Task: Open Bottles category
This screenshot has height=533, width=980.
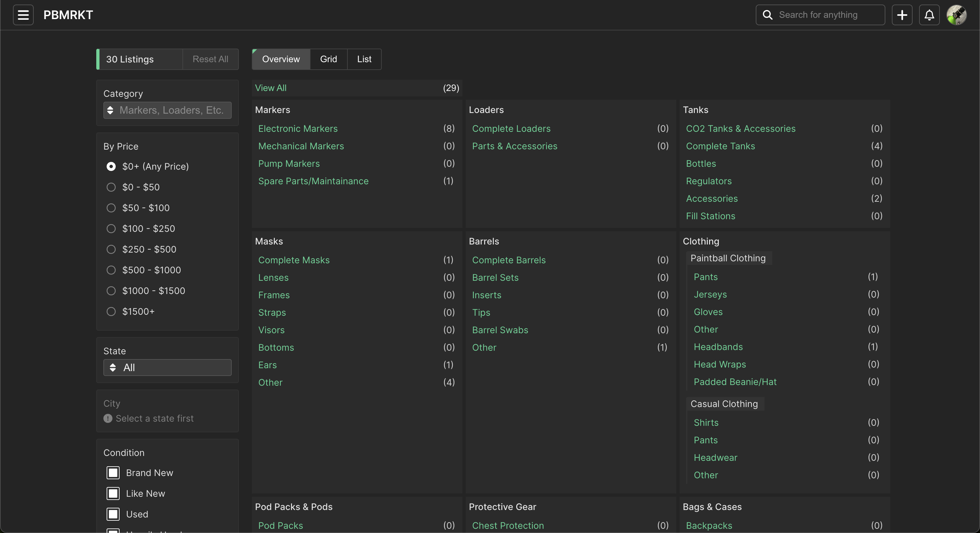Action: point(701,164)
